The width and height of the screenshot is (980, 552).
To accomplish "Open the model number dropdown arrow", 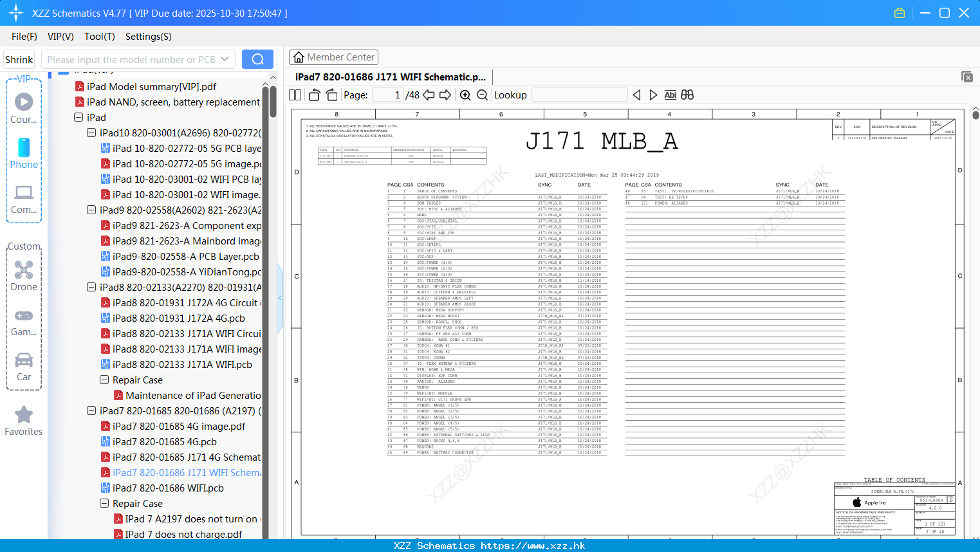I will coord(225,59).
